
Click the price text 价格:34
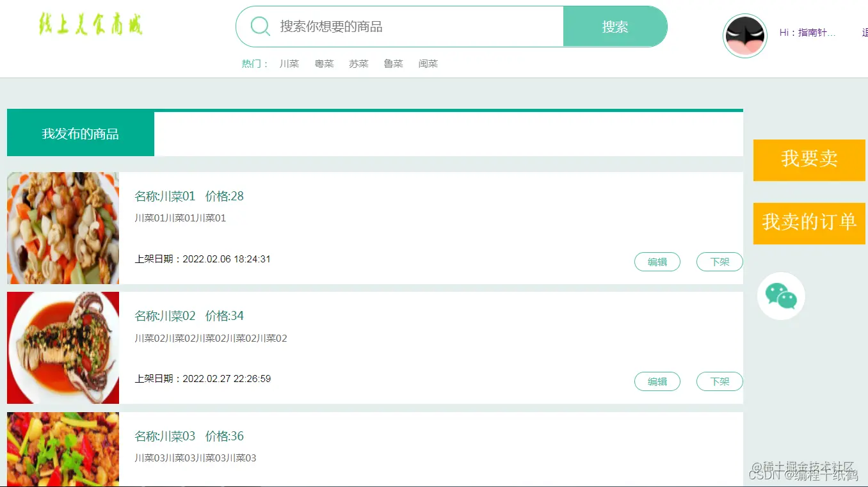[225, 315]
